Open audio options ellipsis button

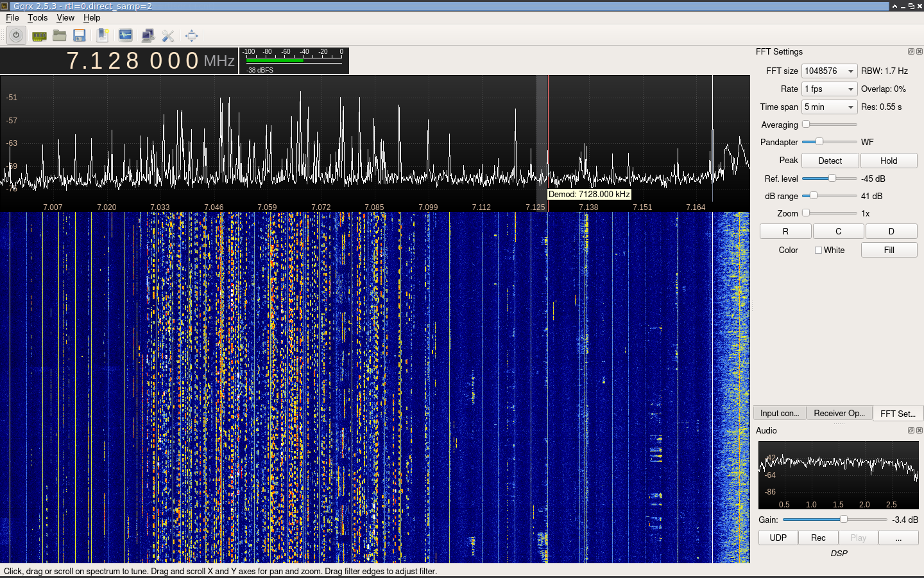[898, 538]
